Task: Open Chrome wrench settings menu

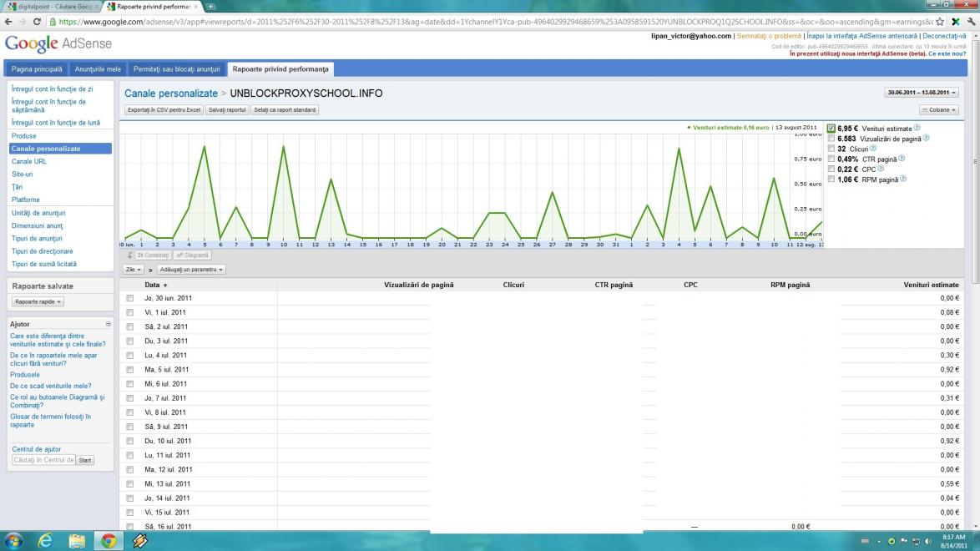Action: [x=970, y=22]
